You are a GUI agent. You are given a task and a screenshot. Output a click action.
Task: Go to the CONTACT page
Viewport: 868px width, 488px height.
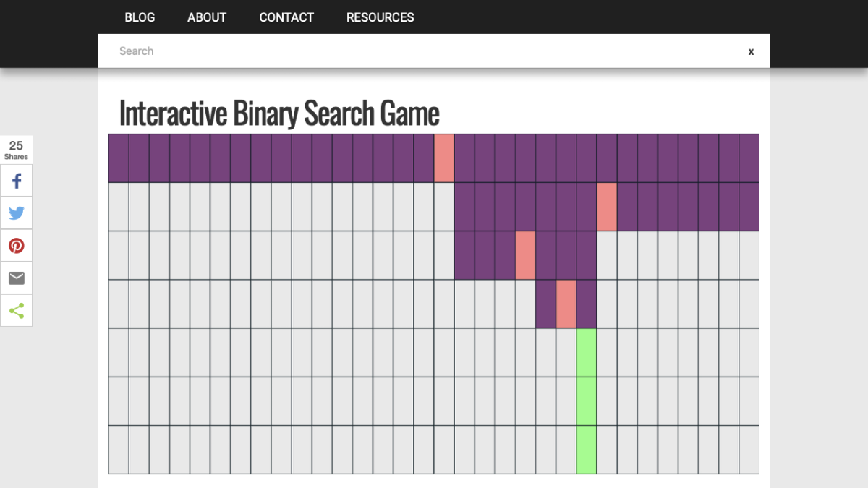tap(286, 17)
